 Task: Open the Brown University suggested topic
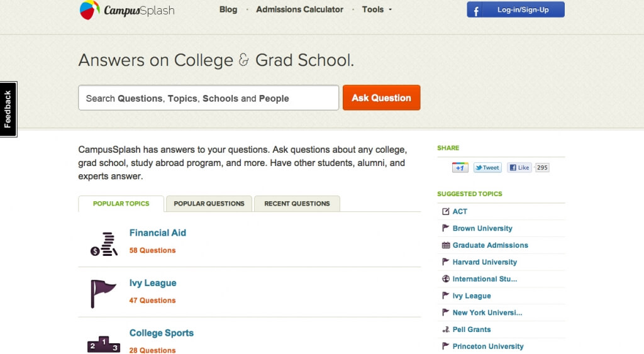coord(482,228)
